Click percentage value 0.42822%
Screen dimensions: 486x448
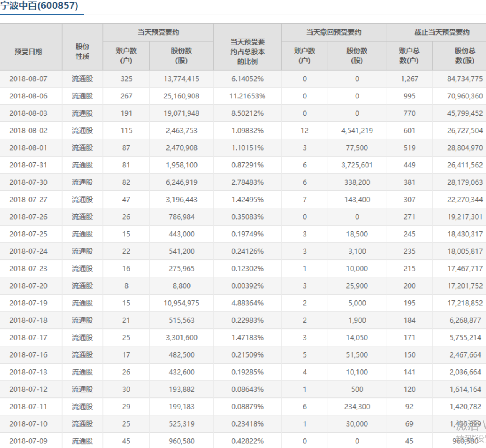click(x=247, y=441)
